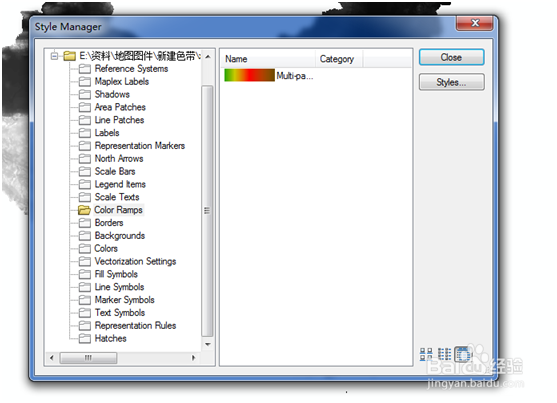Click the Colors folder icon
The image size is (557, 403).
[85, 248]
